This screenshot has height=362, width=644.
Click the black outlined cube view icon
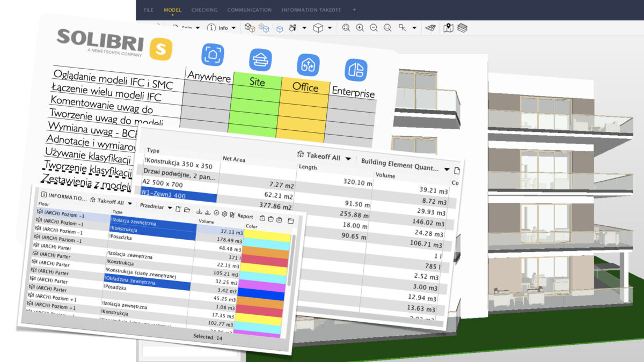coord(318,28)
